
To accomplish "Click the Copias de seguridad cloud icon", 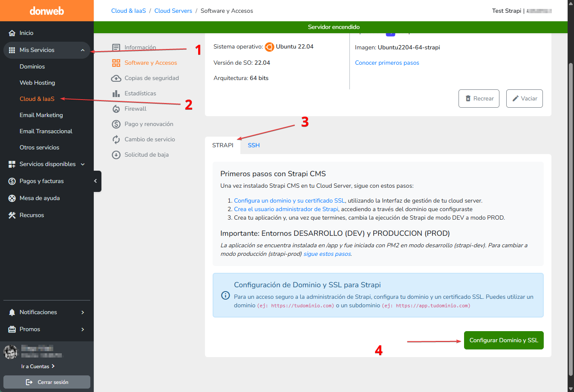I will (x=116, y=78).
